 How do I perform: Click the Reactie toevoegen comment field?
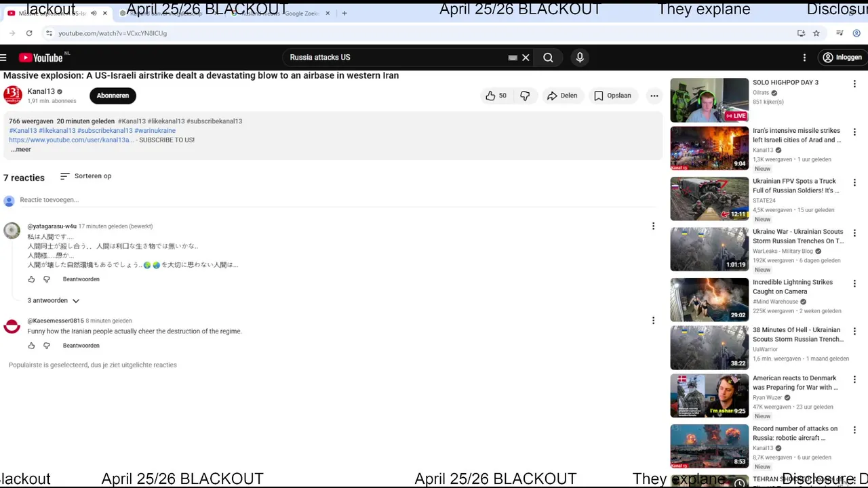[x=338, y=200]
